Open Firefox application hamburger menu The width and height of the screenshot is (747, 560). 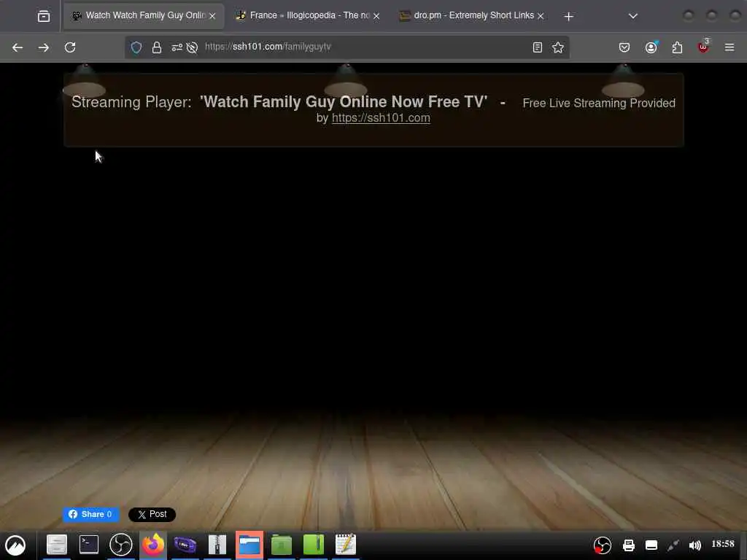(x=729, y=47)
